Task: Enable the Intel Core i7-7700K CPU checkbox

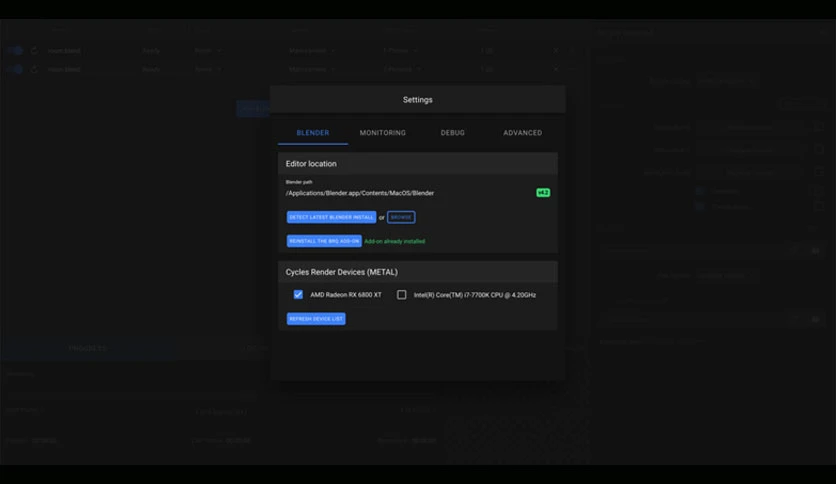Action: 401,295
